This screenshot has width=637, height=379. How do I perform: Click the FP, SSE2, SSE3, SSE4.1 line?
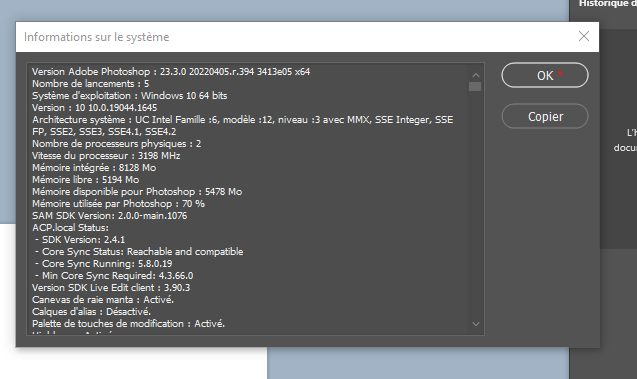104,132
